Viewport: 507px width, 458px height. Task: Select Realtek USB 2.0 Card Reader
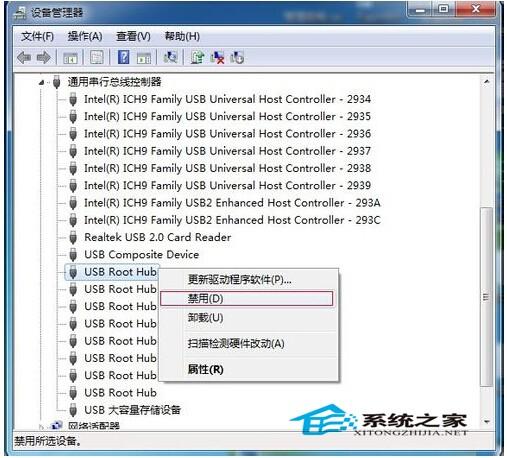(157, 237)
